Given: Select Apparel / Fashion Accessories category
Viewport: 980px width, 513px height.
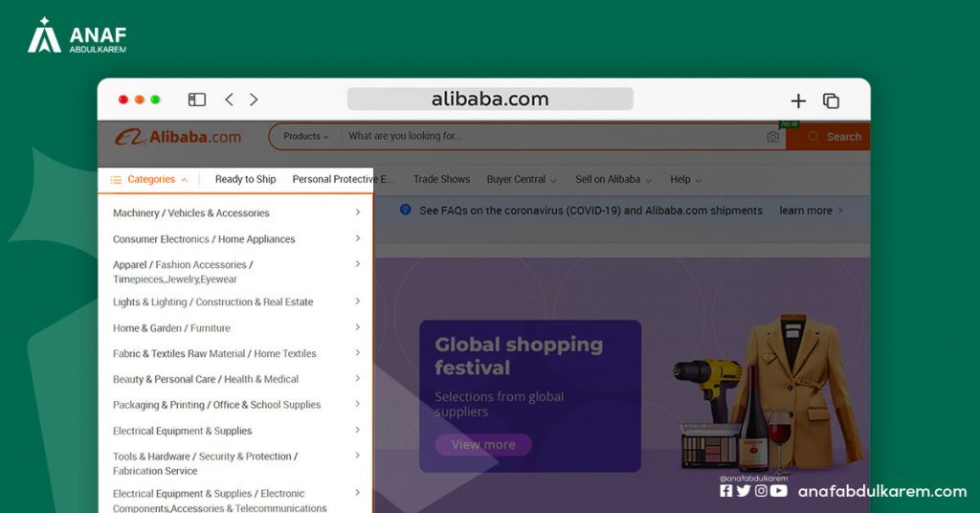Looking at the screenshot, I should tap(183, 272).
